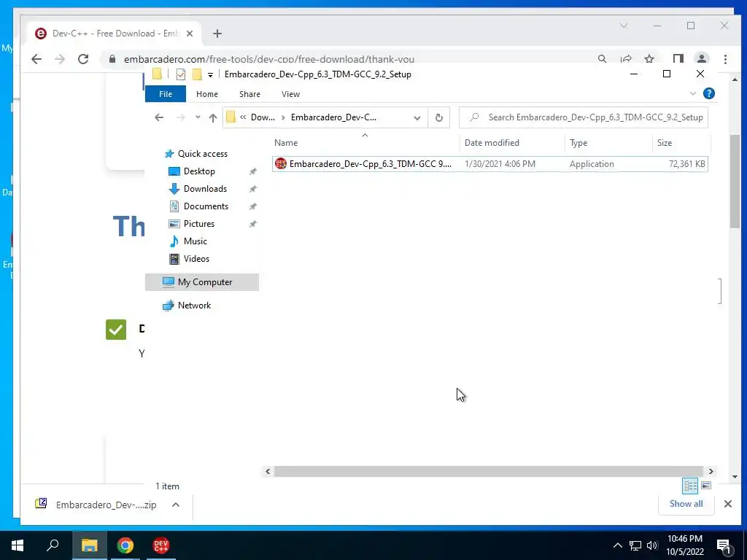
Task: Open the address bar history dropdown
Action: 417,117
